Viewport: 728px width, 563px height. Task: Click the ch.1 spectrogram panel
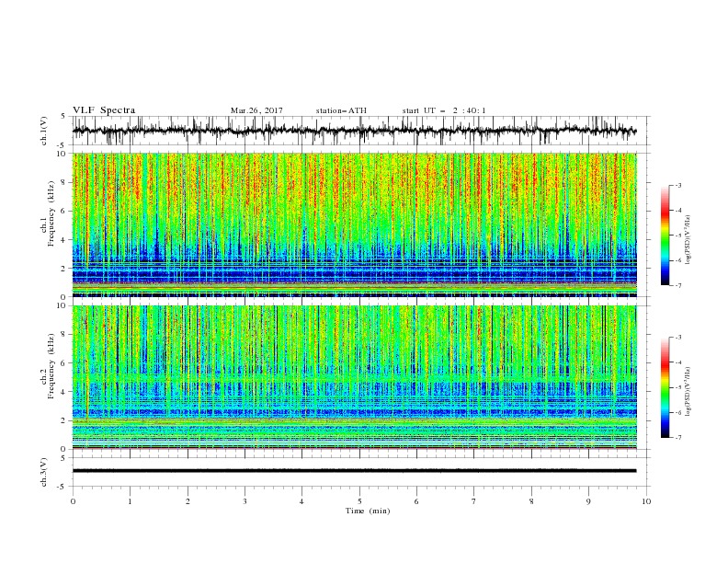point(354,224)
